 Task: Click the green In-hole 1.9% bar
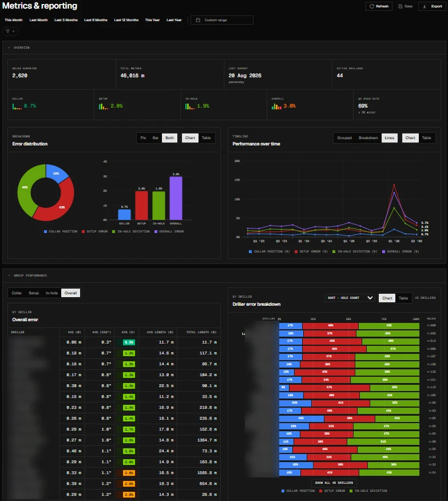158,206
